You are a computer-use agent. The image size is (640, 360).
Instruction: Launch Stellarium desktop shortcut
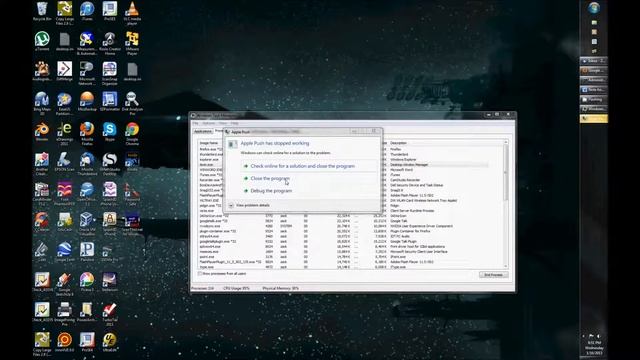pyautogui.click(x=109, y=282)
